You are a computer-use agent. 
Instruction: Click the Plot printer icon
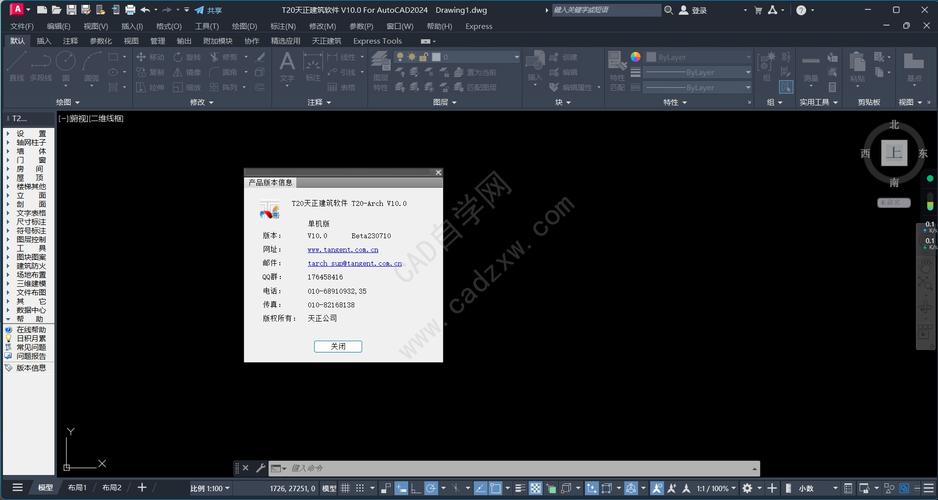coord(130,10)
